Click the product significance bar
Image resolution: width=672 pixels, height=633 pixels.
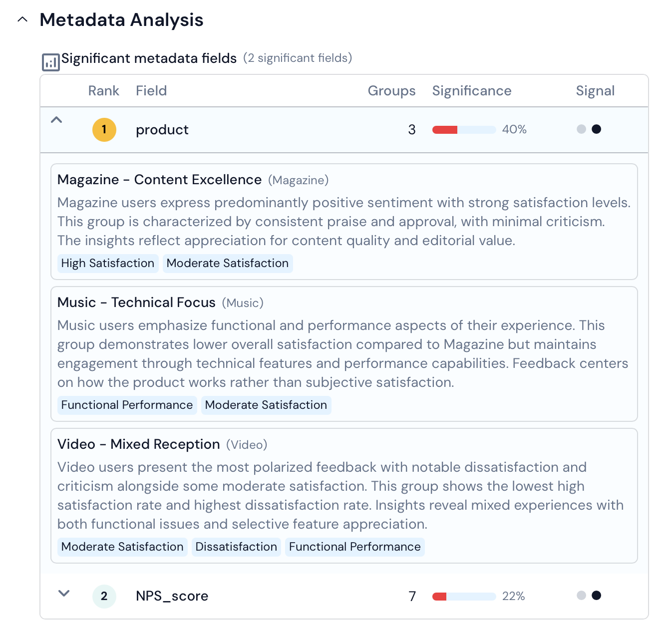point(464,130)
